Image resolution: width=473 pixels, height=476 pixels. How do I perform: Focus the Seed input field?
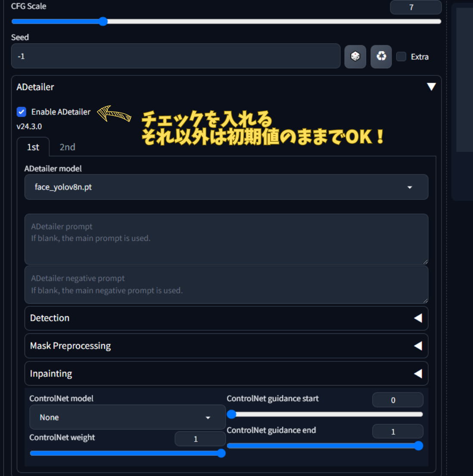click(176, 56)
